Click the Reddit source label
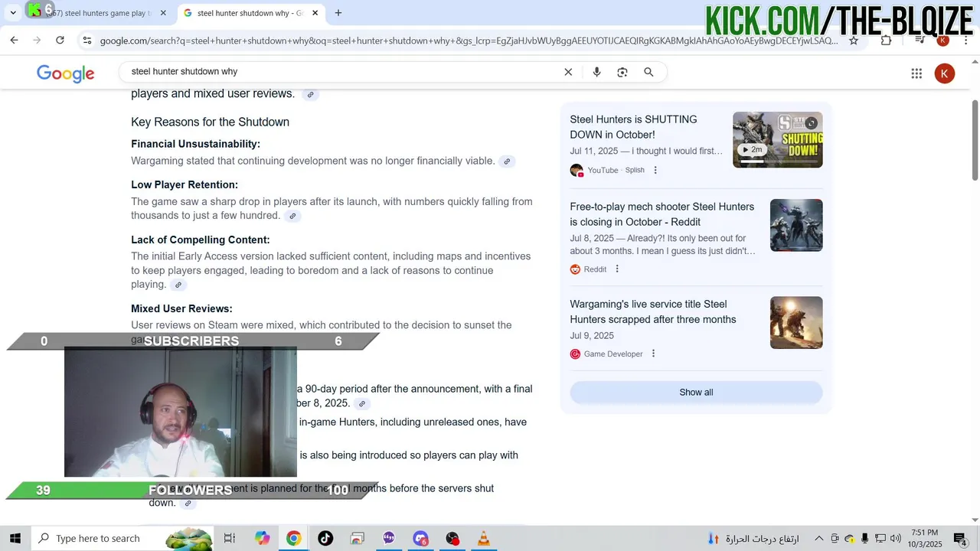The image size is (980, 551). 595,269
